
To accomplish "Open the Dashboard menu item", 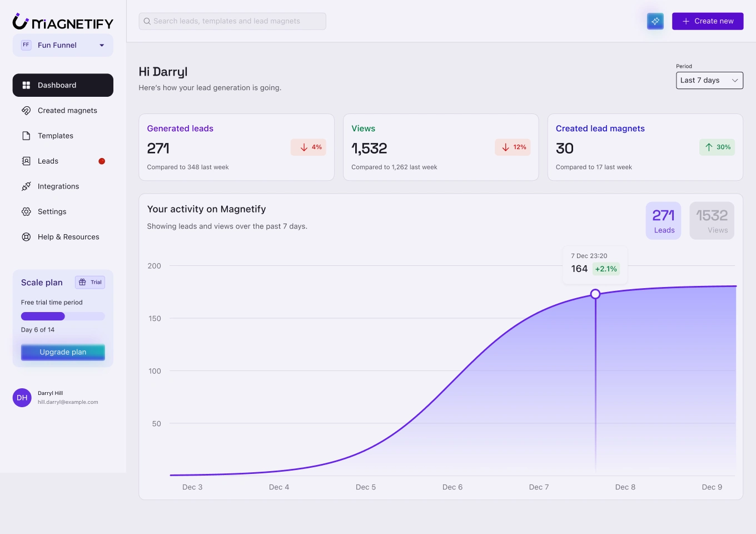I will tap(63, 85).
